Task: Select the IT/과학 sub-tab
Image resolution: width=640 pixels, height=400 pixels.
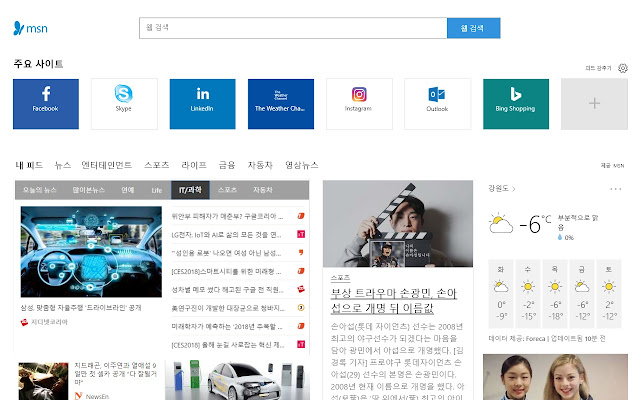Action: tap(191, 190)
